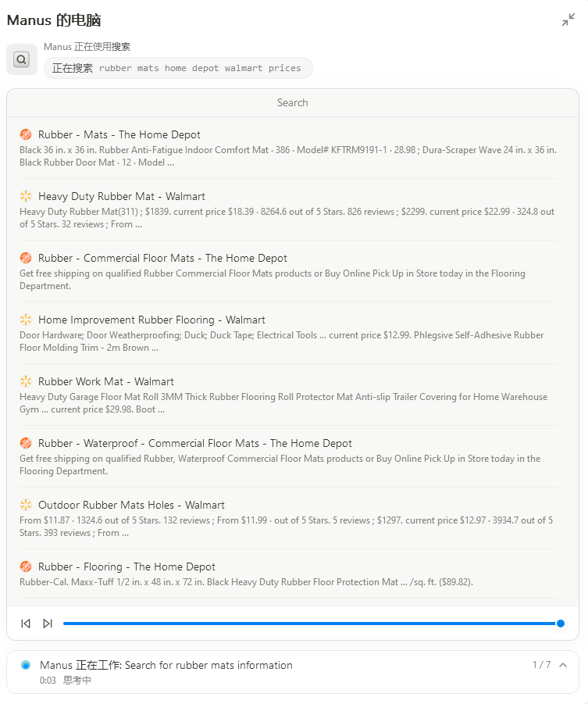Click the '思考中' thinking status
Screen dimensions: 588x704
pos(77,681)
